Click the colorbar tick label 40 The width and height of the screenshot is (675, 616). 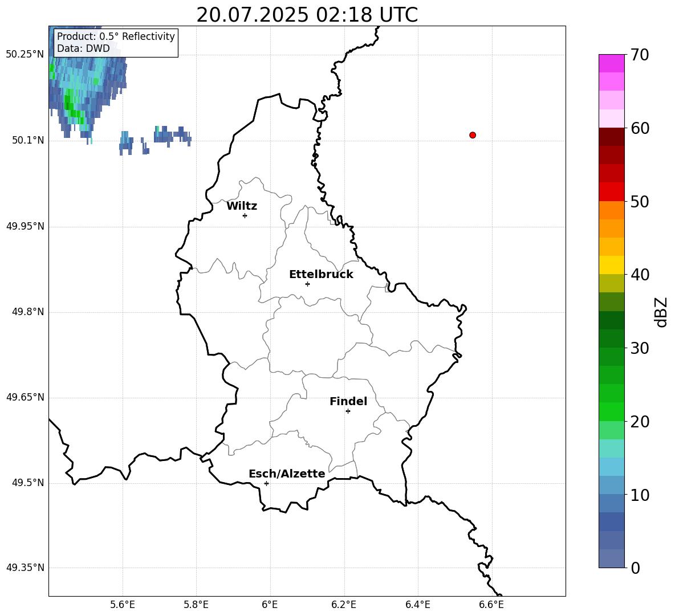tap(640, 275)
